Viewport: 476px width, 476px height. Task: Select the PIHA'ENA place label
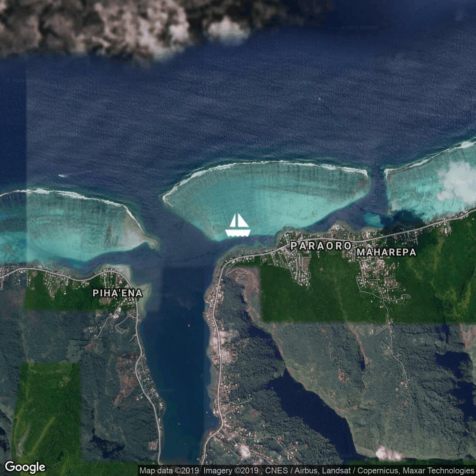tap(118, 293)
